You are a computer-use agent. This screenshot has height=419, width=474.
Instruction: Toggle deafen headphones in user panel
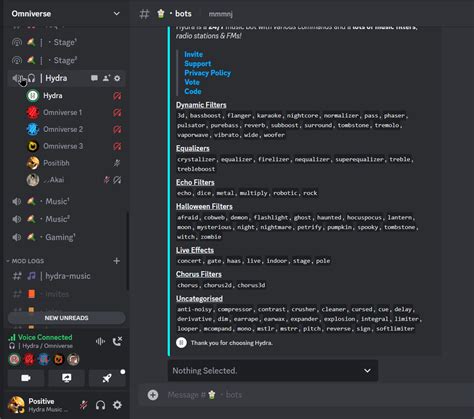pos(100,405)
